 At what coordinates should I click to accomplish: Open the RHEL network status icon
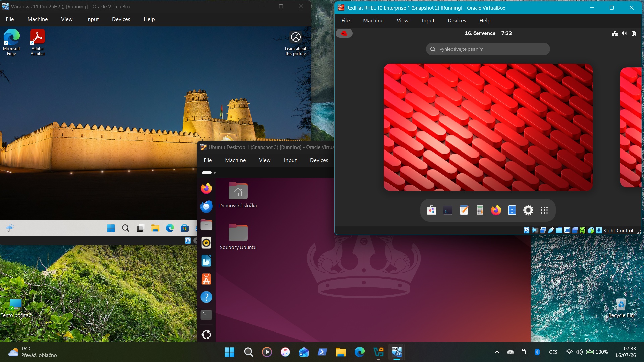tap(615, 33)
